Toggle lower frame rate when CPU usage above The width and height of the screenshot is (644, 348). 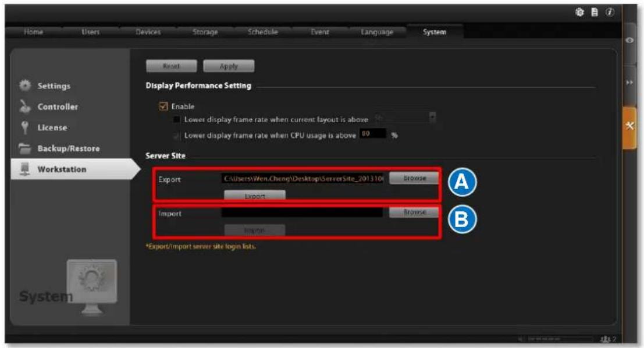coord(177,136)
